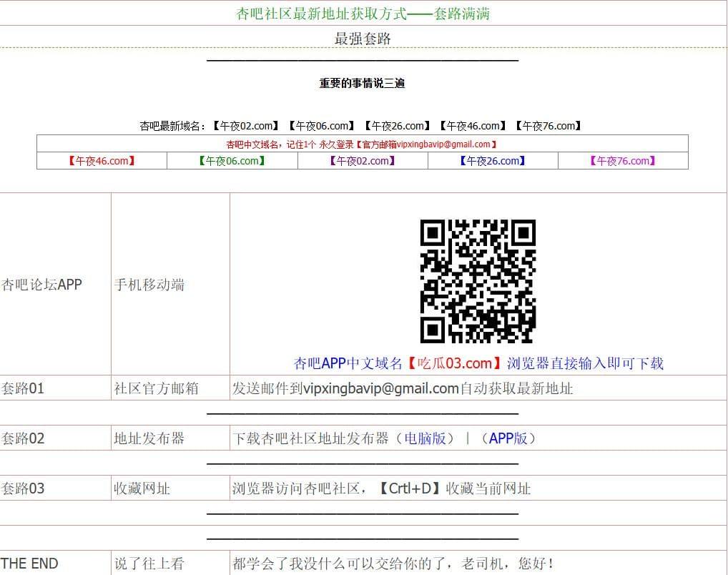The height and width of the screenshot is (575, 728).
Task: Open the APP版 download link
Action: 508,438
